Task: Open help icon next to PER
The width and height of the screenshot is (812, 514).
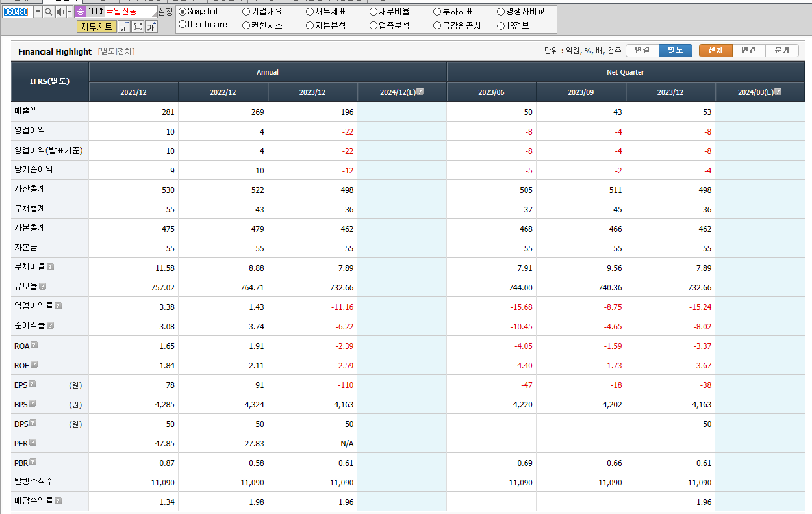Action: point(32,443)
